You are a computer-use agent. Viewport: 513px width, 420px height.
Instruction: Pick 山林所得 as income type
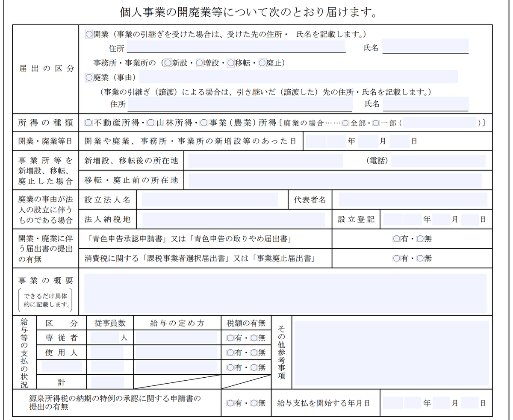click(x=150, y=123)
